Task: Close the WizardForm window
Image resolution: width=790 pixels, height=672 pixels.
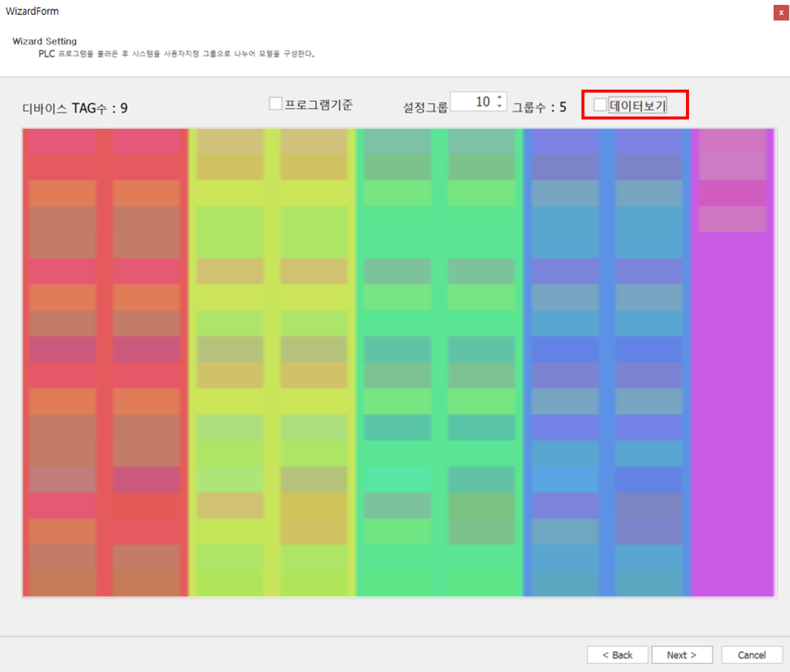Action: pyautogui.click(x=780, y=13)
